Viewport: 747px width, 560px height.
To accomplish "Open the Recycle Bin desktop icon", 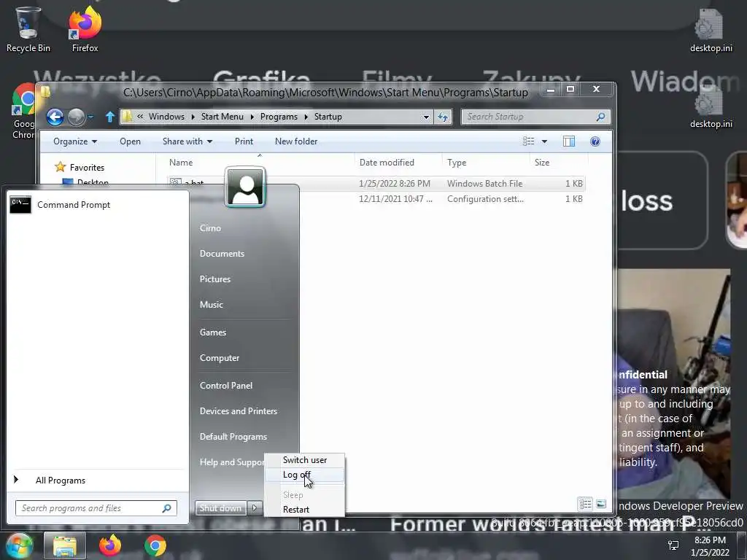I will [x=28, y=28].
